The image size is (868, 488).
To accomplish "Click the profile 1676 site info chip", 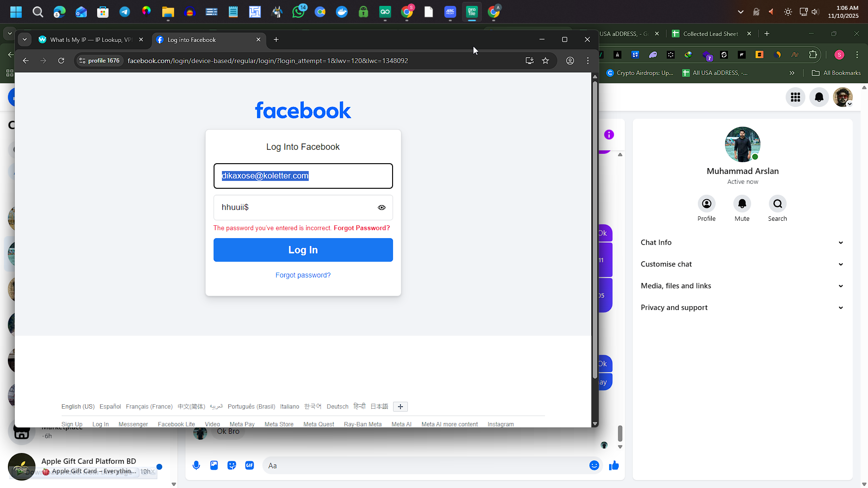I will click(100, 61).
